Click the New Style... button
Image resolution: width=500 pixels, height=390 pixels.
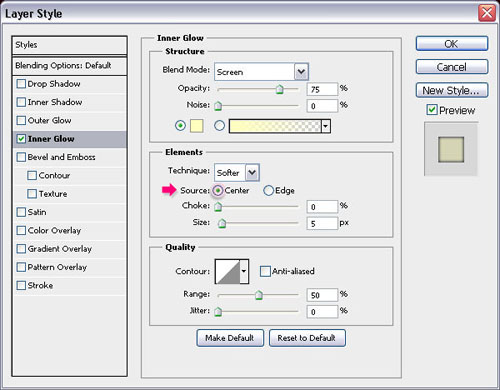452,90
